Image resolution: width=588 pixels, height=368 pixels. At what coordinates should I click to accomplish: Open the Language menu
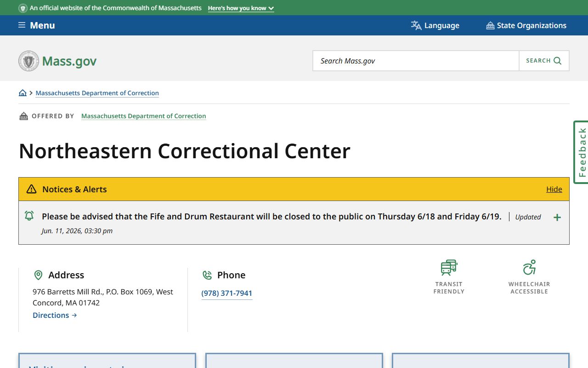click(435, 25)
